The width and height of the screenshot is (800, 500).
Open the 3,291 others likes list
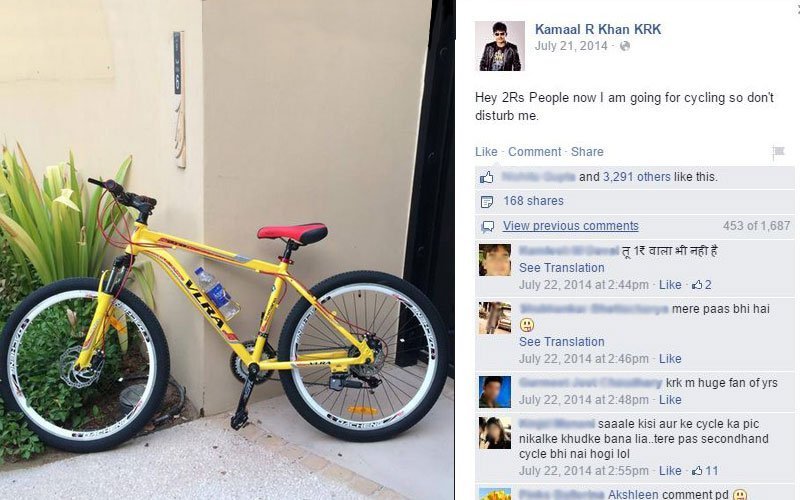click(637, 177)
